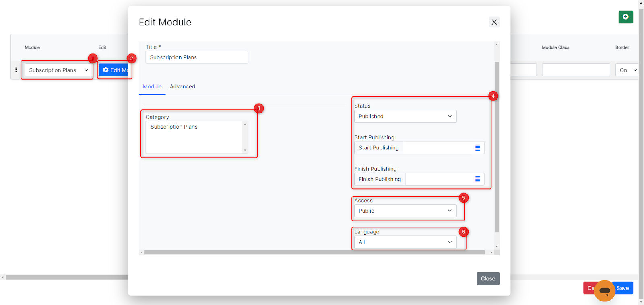Click the modal's horizontal scrollbar

314,252
